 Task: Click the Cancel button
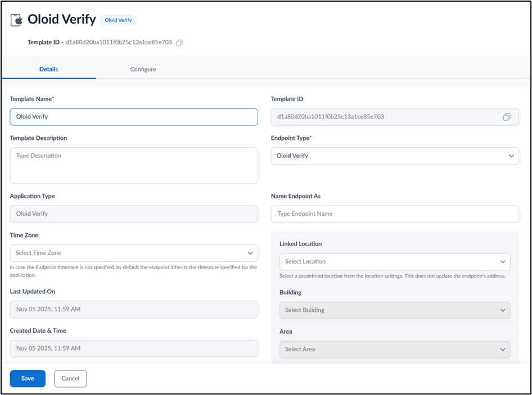[x=70, y=378]
